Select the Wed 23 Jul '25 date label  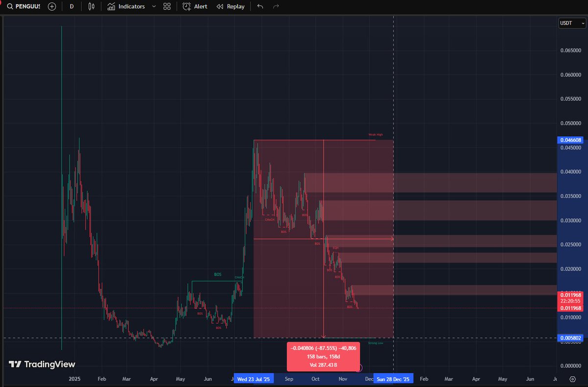point(253,379)
